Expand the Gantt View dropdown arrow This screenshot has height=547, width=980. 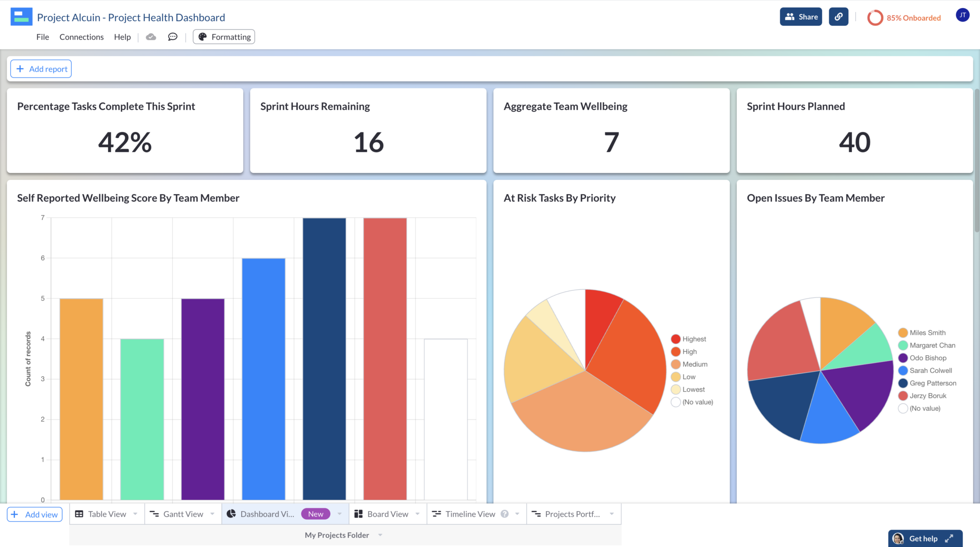click(212, 514)
